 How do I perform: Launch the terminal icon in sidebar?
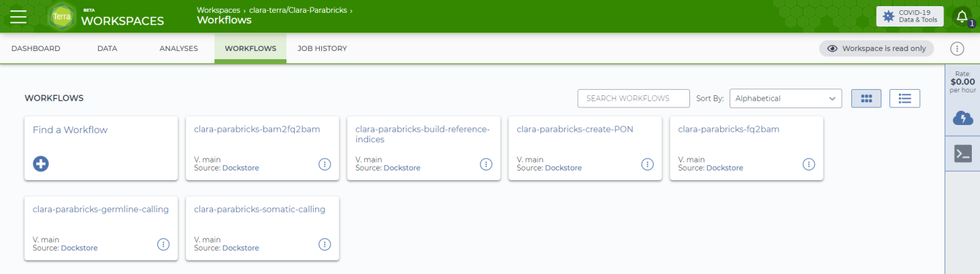pos(963,154)
